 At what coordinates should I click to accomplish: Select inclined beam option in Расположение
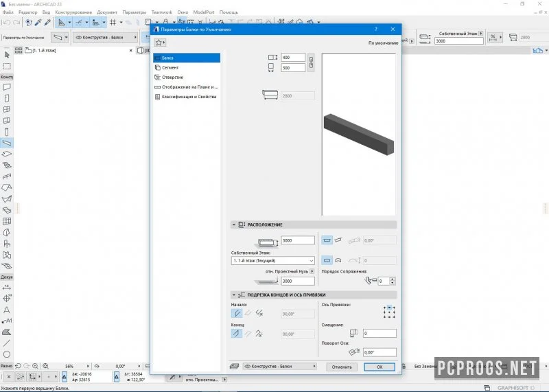click(338, 240)
